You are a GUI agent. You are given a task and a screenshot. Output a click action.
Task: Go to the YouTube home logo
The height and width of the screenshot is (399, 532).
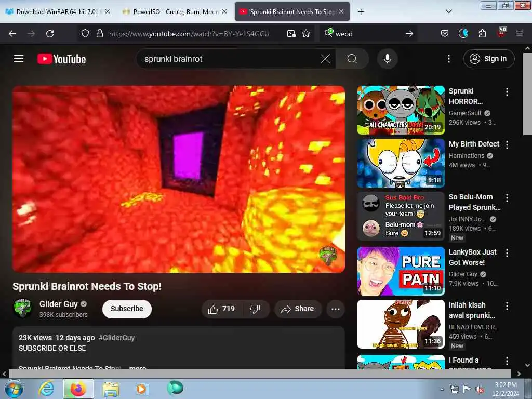point(61,59)
